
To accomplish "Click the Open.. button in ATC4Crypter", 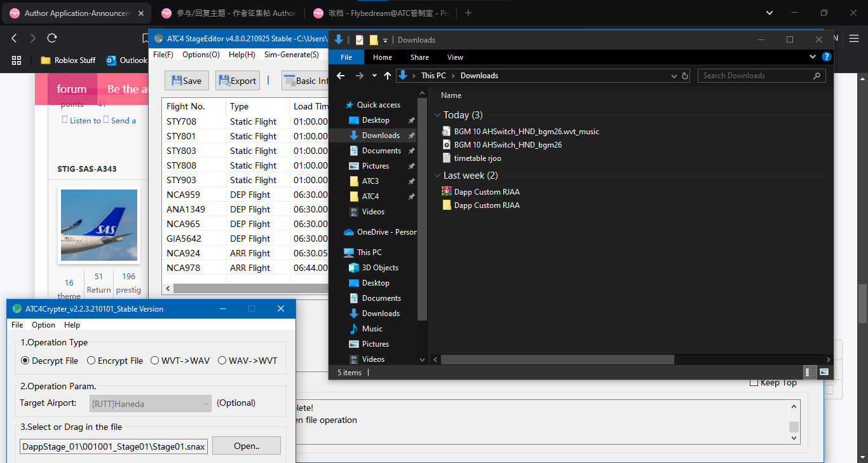I will (247, 446).
